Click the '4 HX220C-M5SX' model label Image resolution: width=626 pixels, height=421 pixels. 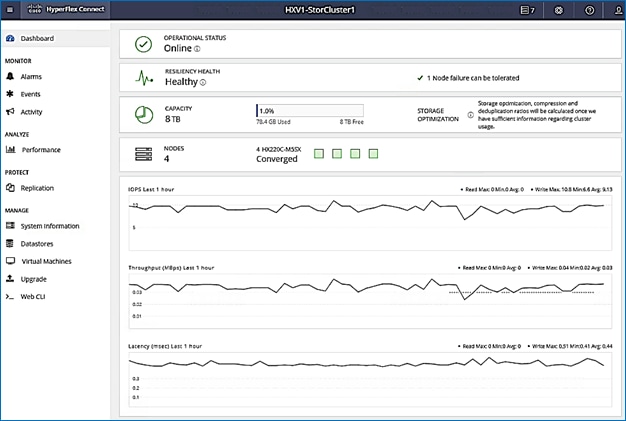click(279, 149)
